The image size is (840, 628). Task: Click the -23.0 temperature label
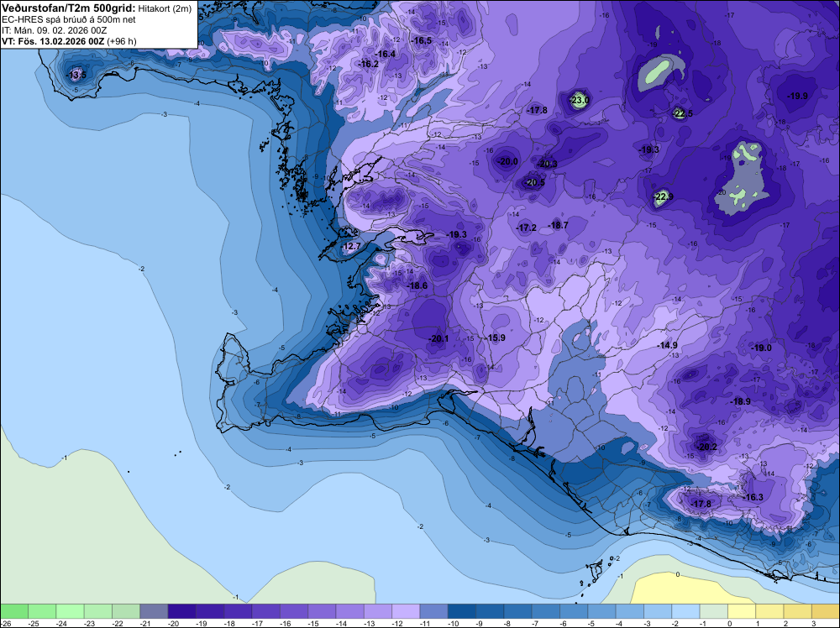[580, 100]
